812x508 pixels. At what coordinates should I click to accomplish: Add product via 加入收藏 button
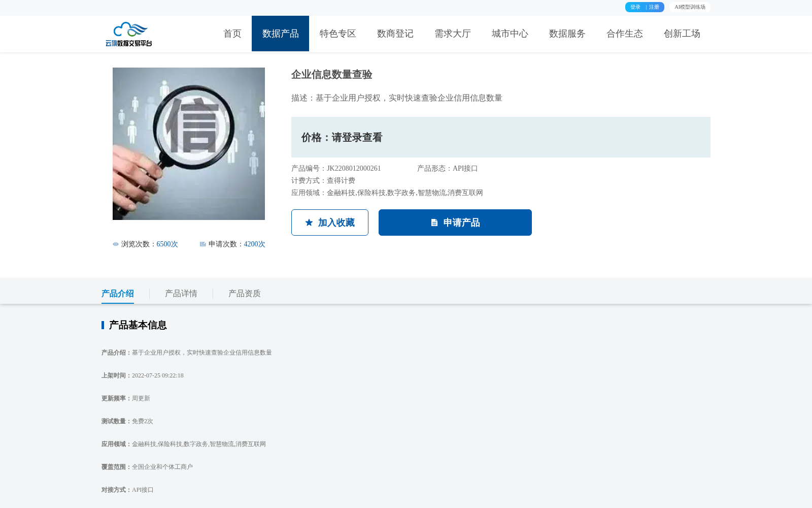(330, 223)
